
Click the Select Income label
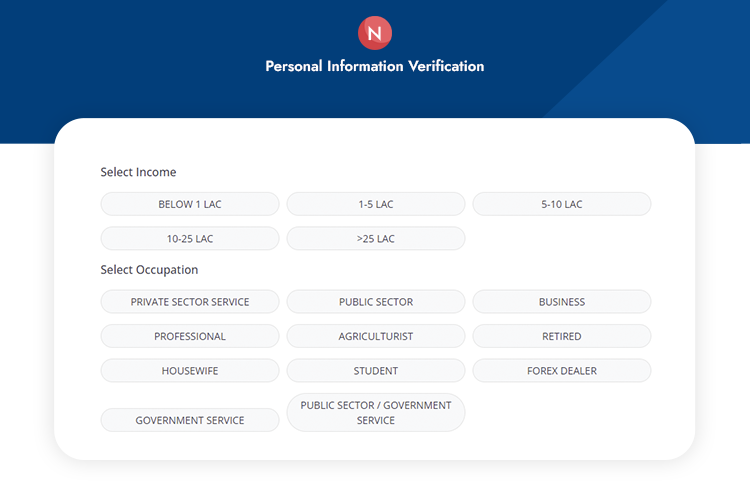(x=138, y=172)
